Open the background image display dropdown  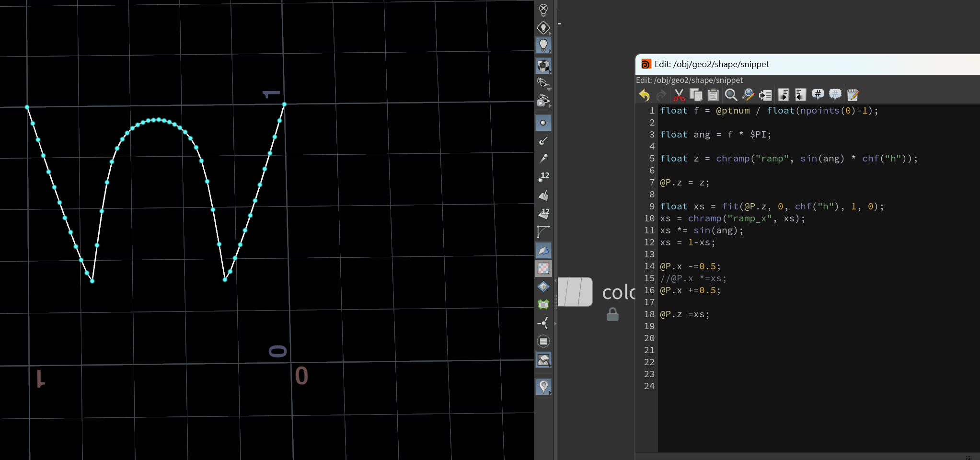pyautogui.click(x=543, y=360)
